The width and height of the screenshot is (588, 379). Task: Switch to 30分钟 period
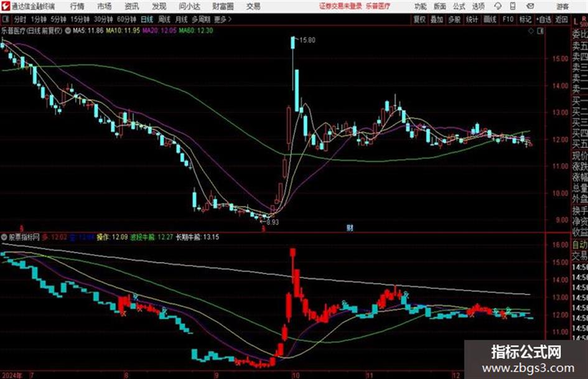(x=103, y=19)
